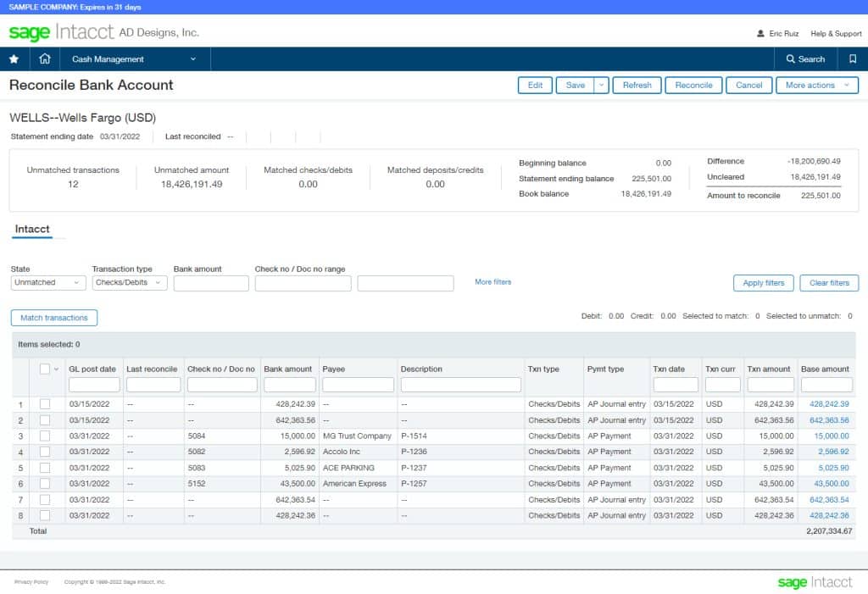Click the Reconcile button
868x594 pixels.
693,85
